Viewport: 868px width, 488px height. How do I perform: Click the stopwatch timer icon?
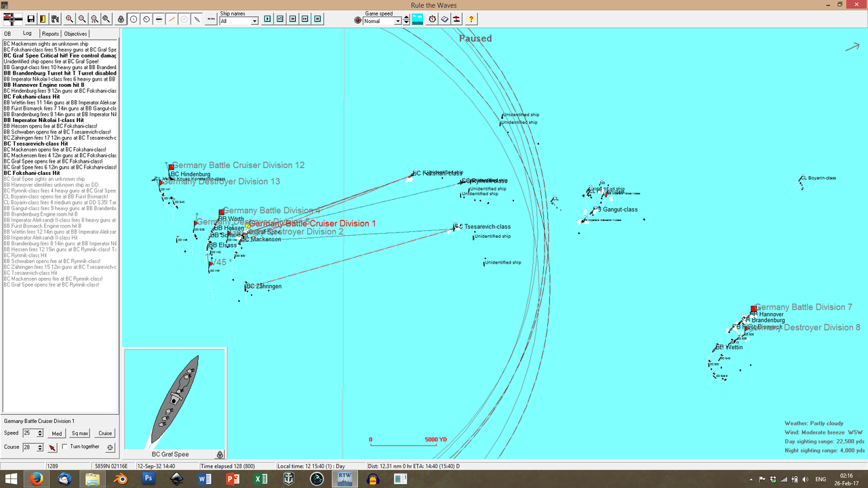click(x=432, y=19)
